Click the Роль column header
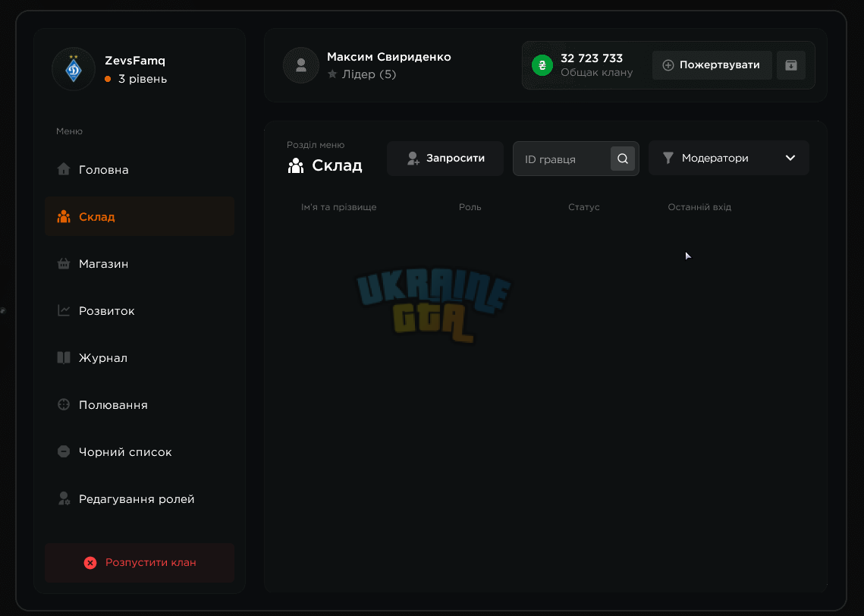This screenshot has width=864, height=616. point(470,207)
